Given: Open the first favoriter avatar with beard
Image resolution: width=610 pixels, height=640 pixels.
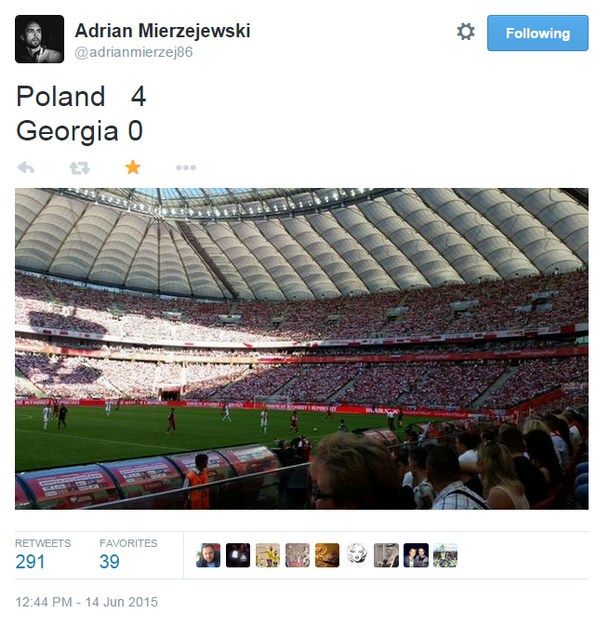Looking at the screenshot, I should [x=208, y=555].
